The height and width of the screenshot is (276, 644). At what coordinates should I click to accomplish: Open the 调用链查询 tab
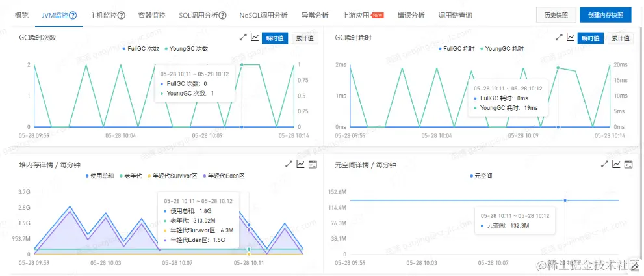(x=455, y=15)
